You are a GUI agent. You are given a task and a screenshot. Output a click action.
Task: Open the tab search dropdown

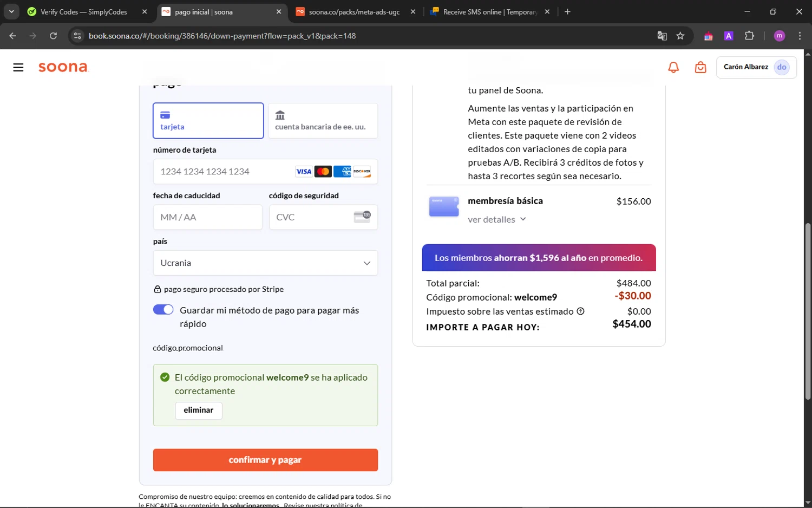pos(11,12)
